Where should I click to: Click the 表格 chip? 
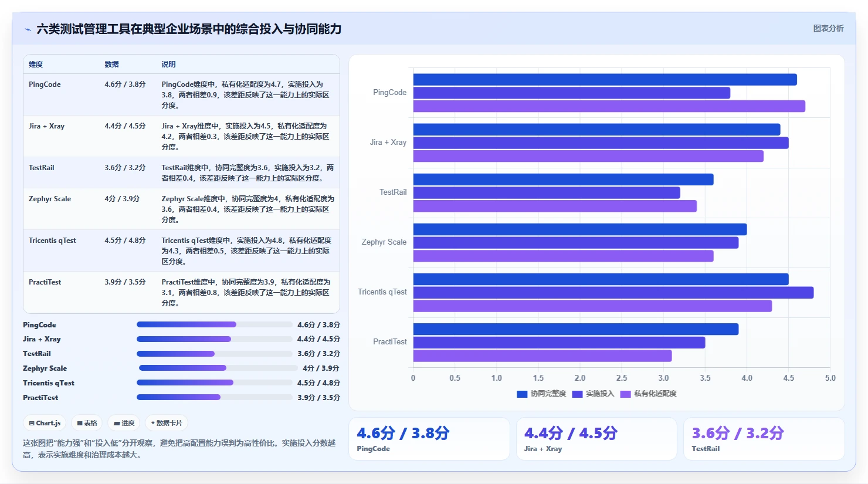[x=87, y=423]
